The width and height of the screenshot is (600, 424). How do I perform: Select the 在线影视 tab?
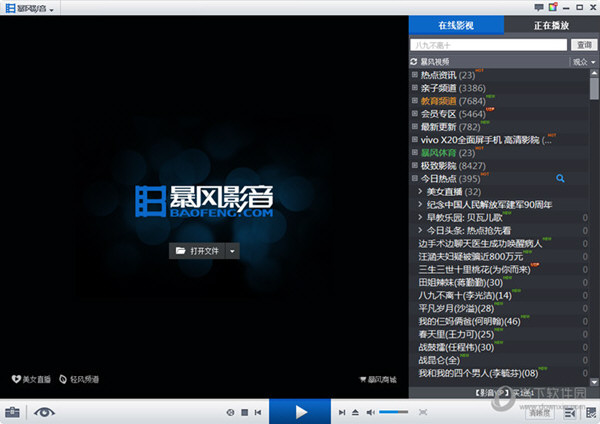point(455,24)
